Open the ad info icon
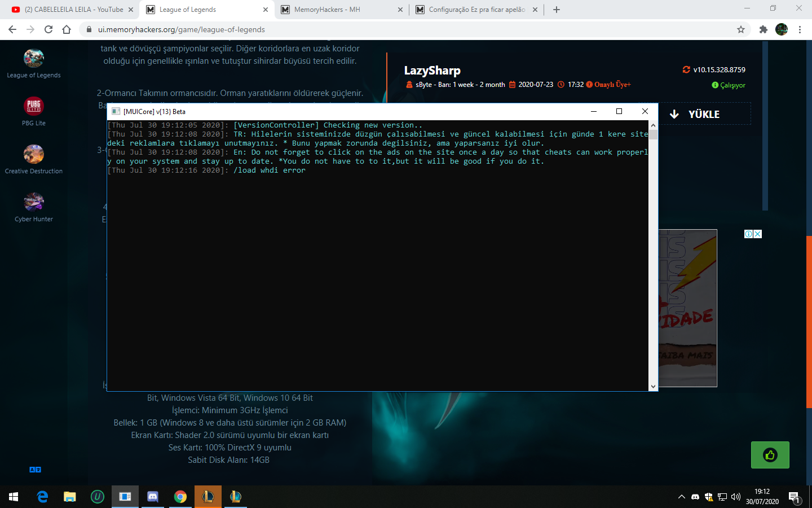 click(749, 234)
